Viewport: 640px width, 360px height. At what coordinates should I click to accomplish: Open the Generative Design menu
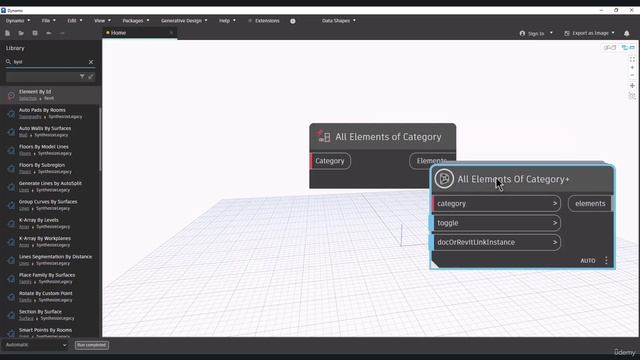(184, 21)
